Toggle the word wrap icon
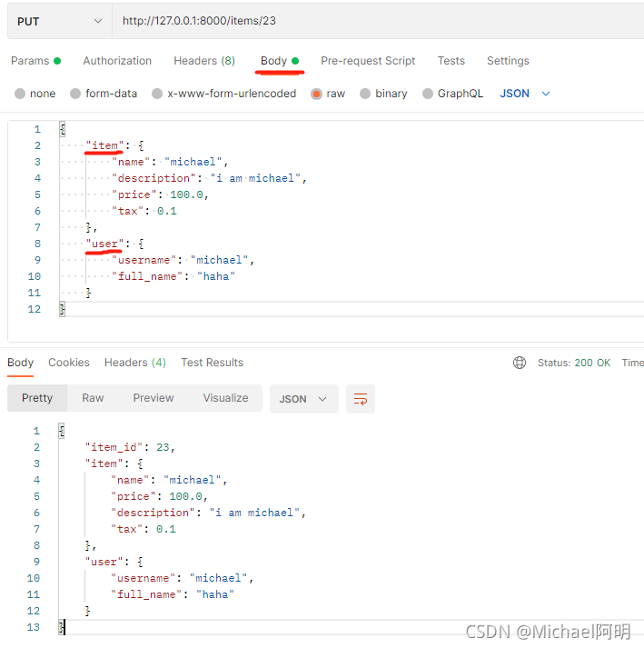Viewport: 644px width, 648px height. click(361, 399)
